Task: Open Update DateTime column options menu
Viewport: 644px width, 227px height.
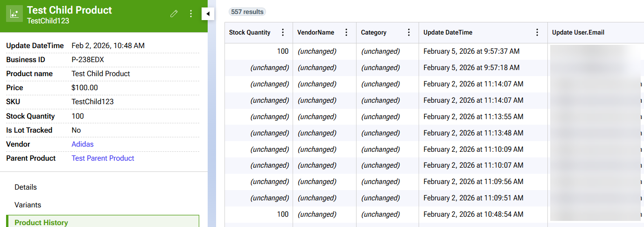Action: click(x=537, y=33)
